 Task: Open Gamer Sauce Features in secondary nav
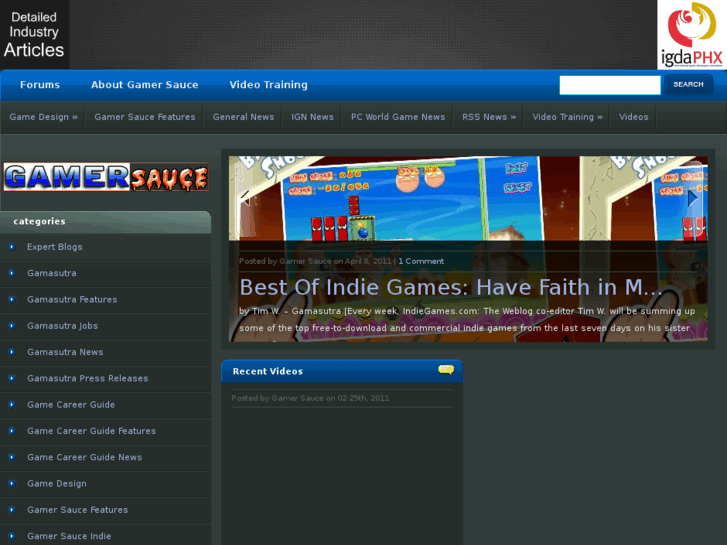pos(145,117)
